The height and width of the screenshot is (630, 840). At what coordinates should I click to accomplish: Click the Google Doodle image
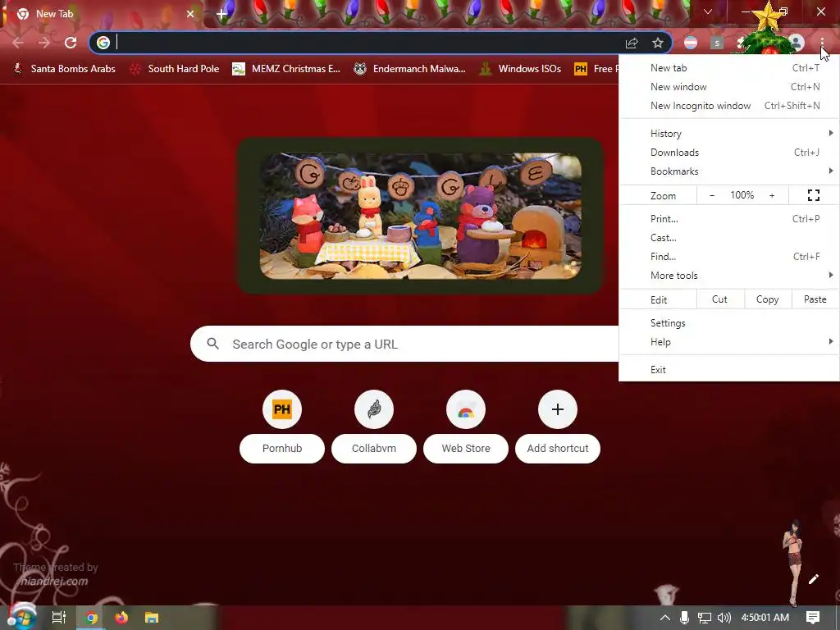click(421, 216)
